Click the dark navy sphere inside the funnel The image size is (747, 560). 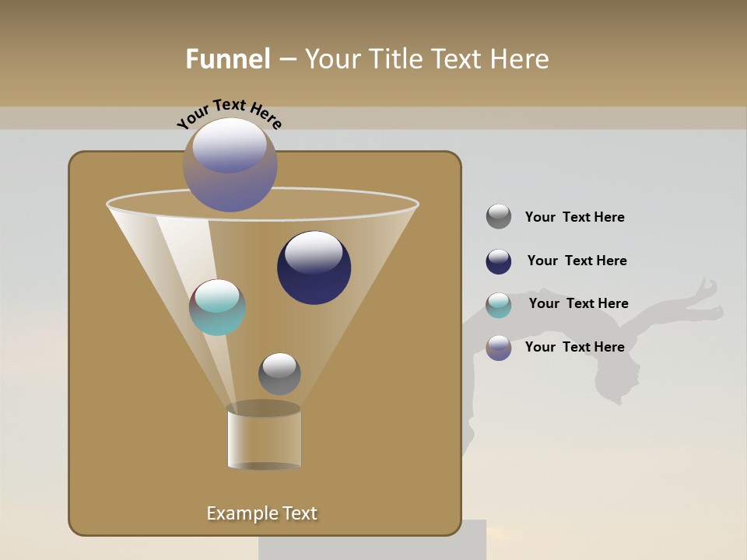click(314, 268)
